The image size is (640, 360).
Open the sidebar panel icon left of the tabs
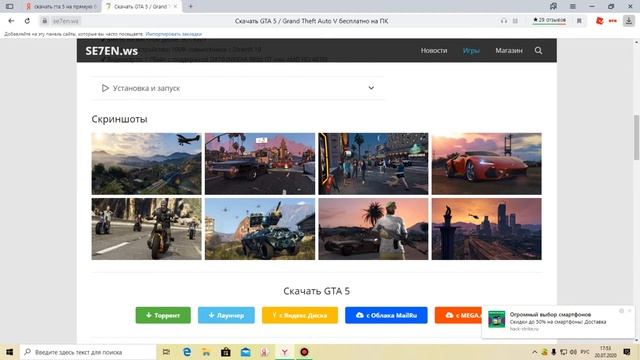tap(9, 6)
